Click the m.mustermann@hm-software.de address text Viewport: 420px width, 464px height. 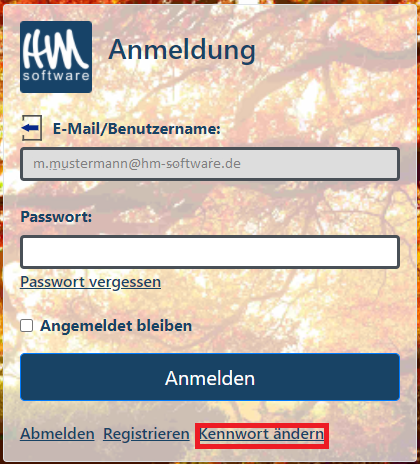137,164
